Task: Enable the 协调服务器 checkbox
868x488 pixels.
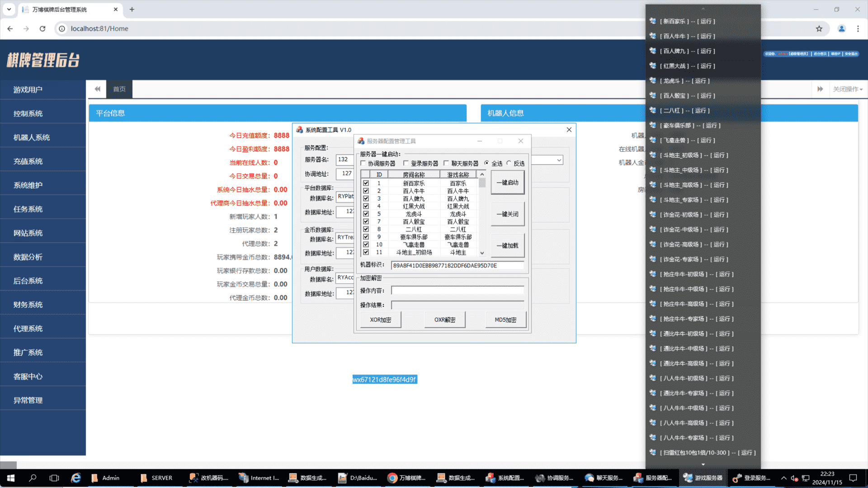Action: pos(363,163)
